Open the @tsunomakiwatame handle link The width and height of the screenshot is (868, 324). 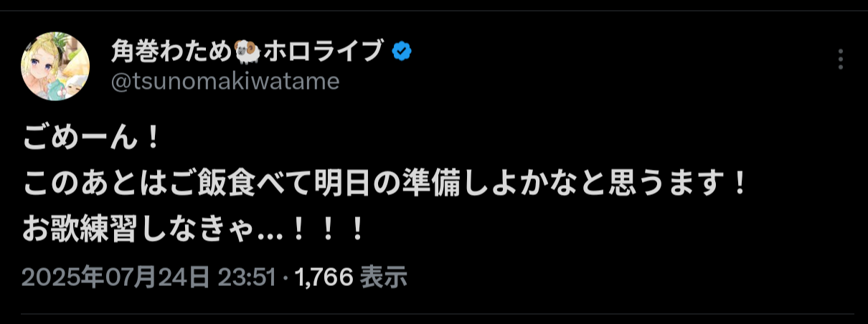click(x=225, y=82)
